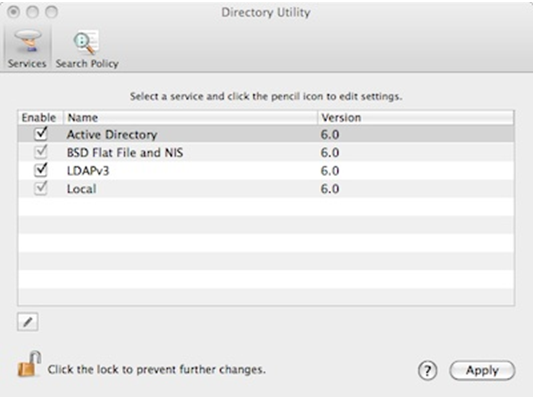Toggle the BSD Flat File and NIS checkbox

[x=41, y=151]
